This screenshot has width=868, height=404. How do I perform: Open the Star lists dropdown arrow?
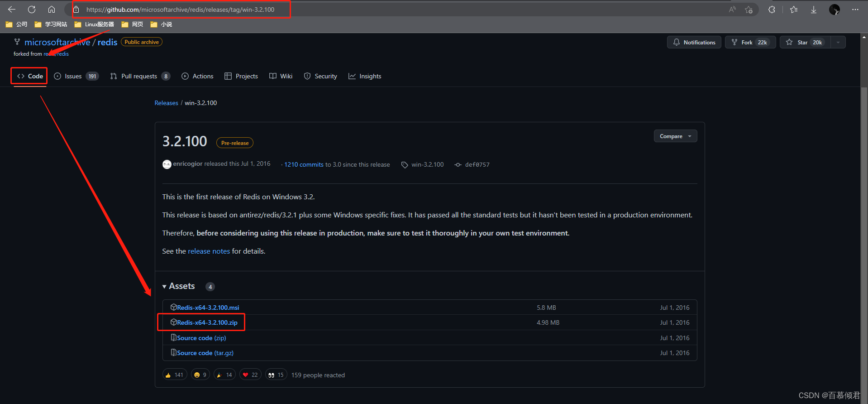[x=838, y=42]
